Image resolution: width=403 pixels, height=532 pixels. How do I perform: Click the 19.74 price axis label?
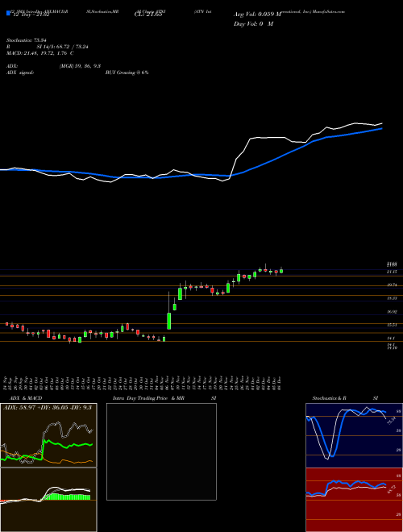click(393, 285)
